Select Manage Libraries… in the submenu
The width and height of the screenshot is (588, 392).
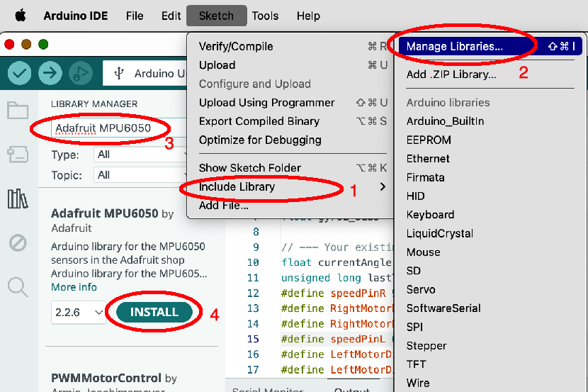490,46
